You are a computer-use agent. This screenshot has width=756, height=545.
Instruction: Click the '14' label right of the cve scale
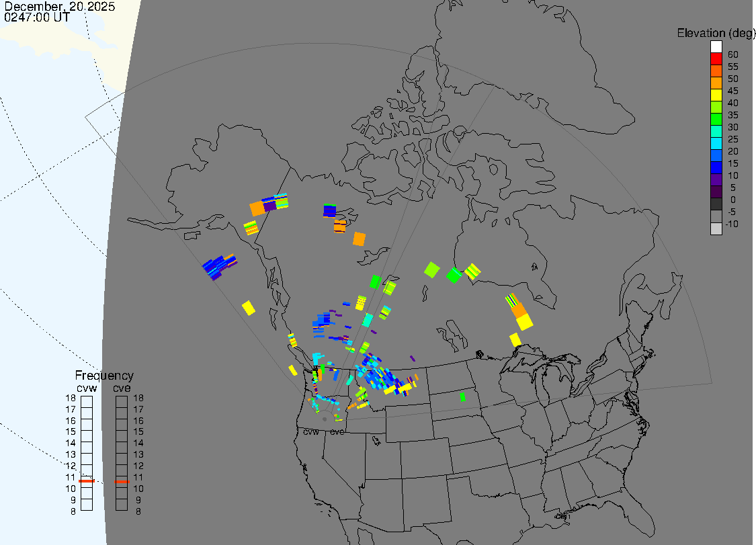click(x=138, y=444)
